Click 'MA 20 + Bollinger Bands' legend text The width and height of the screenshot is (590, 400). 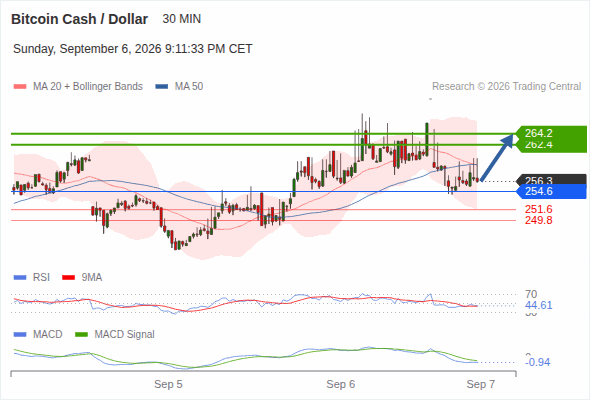[88, 87]
